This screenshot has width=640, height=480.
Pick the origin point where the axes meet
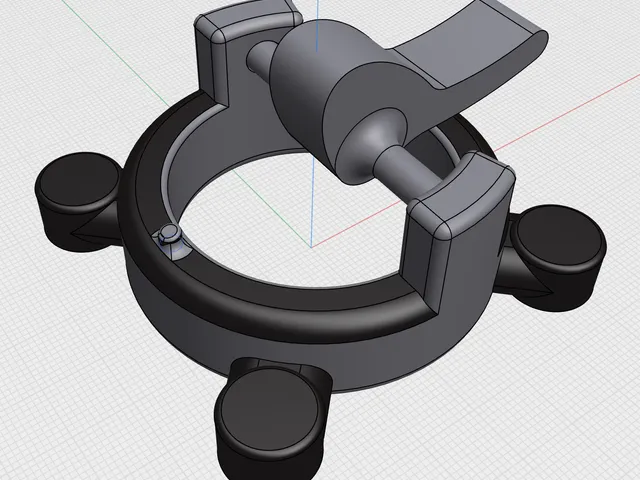pyautogui.click(x=311, y=247)
